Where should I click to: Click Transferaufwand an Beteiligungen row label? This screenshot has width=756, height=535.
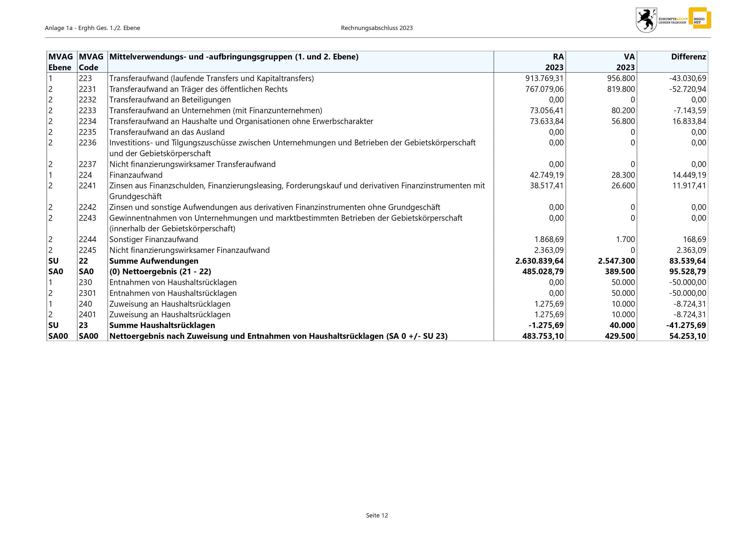click(170, 100)
